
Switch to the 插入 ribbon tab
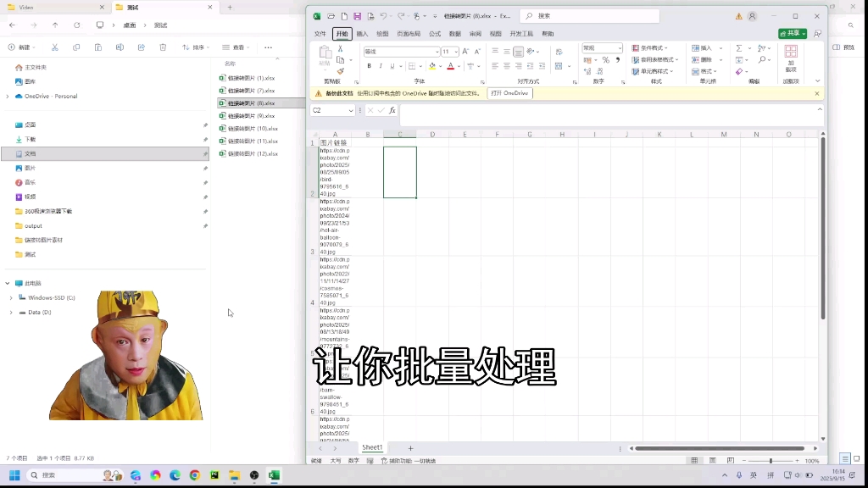pyautogui.click(x=361, y=34)
